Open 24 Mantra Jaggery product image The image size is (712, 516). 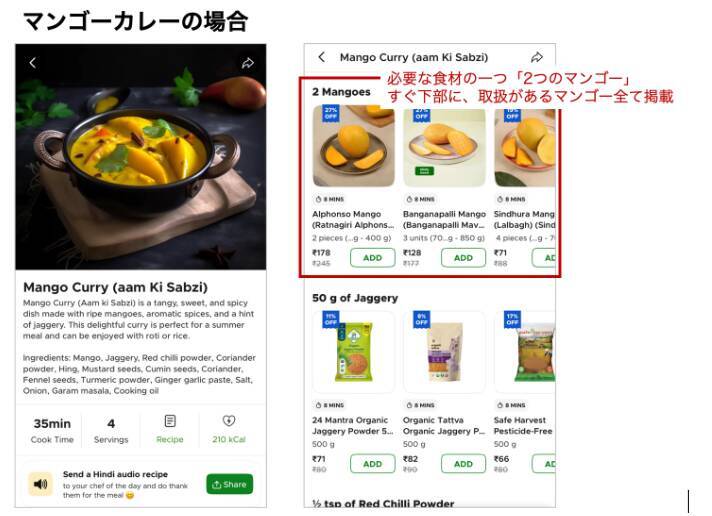(x=354, y=352)
